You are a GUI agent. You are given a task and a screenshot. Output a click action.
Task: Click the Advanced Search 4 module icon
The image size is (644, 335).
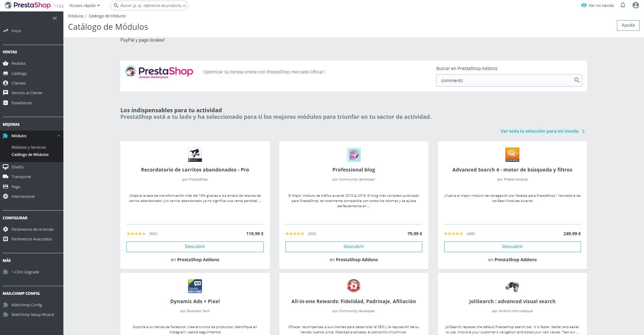[x=512, y=155]
